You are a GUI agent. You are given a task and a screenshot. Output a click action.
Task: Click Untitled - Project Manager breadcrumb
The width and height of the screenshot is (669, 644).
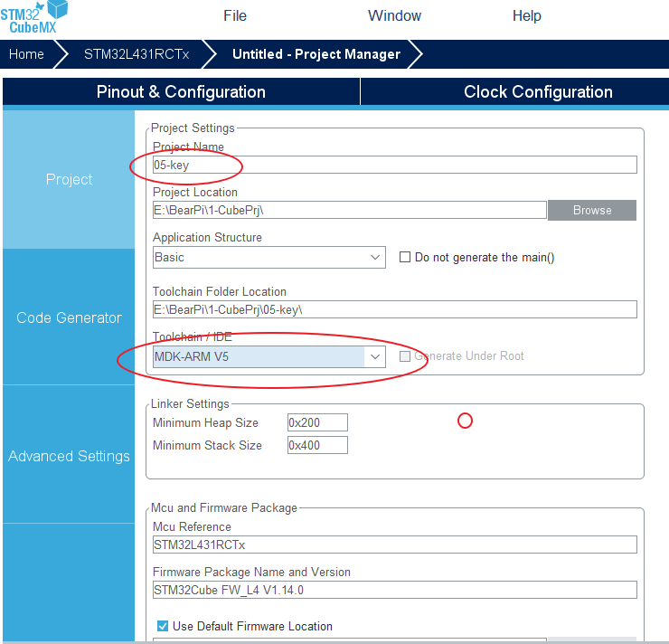pyautogui.click(x=316, y=54)
